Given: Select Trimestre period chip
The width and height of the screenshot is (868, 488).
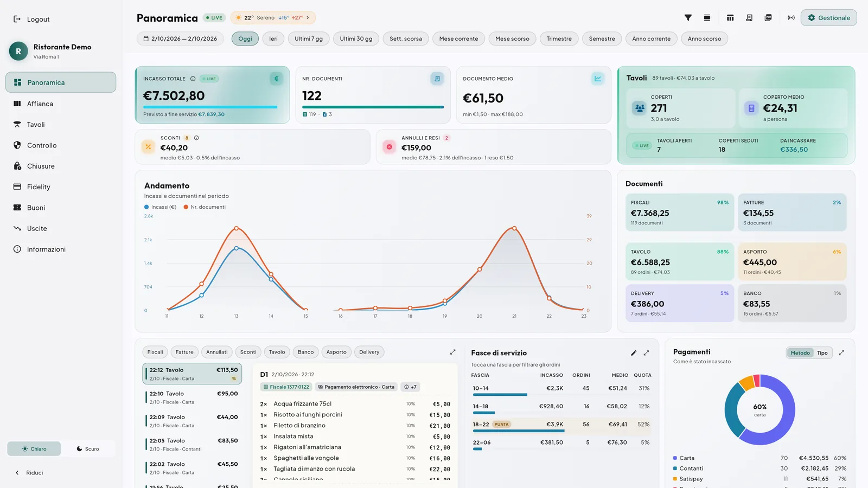Looking at the screenshot, I should pyautogui.click(x=559, y=38).
